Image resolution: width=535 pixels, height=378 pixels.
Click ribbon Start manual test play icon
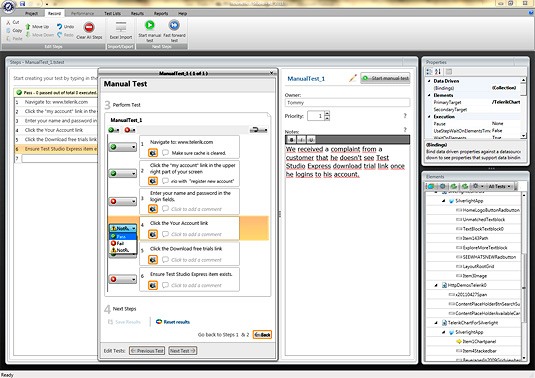[150, 25]
